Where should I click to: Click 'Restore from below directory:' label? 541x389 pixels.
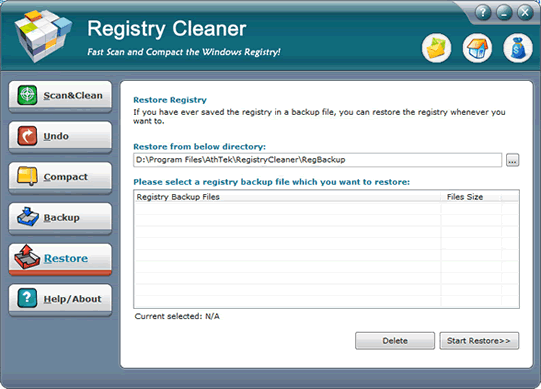coord(199,147)
